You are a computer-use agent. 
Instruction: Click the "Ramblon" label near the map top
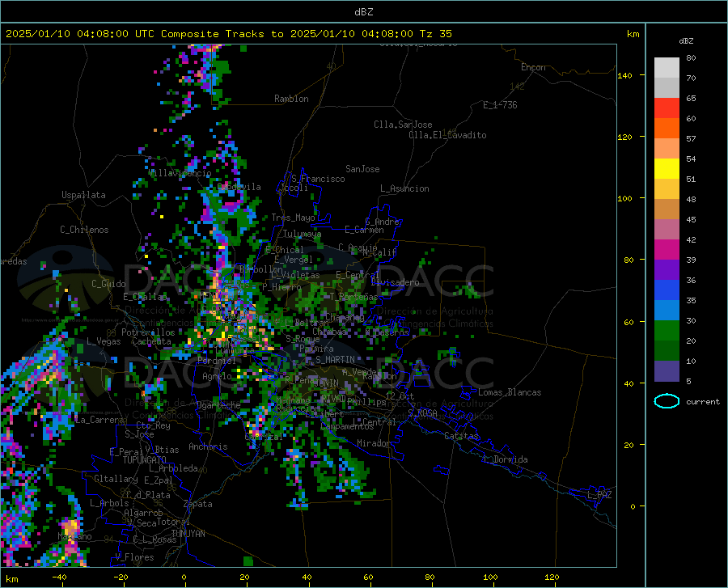[291, 99]
